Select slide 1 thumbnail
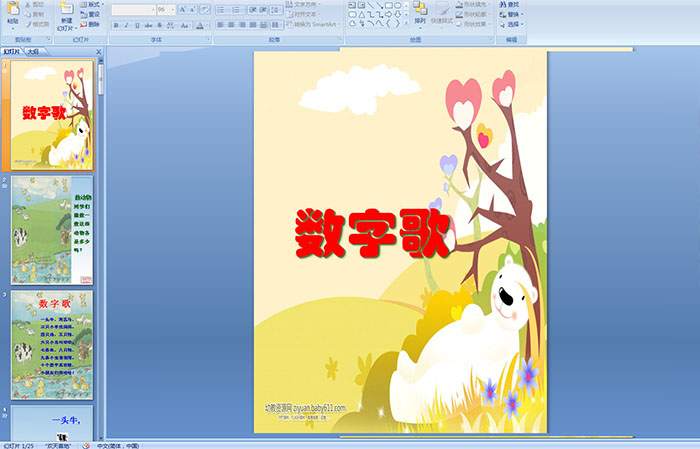 click(52, 115)
